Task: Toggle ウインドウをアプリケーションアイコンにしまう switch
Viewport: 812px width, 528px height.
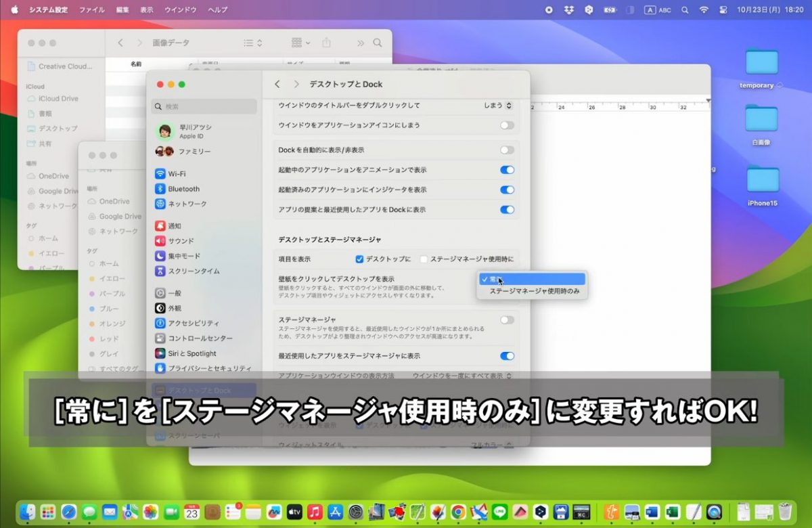Action: (507, 125)
